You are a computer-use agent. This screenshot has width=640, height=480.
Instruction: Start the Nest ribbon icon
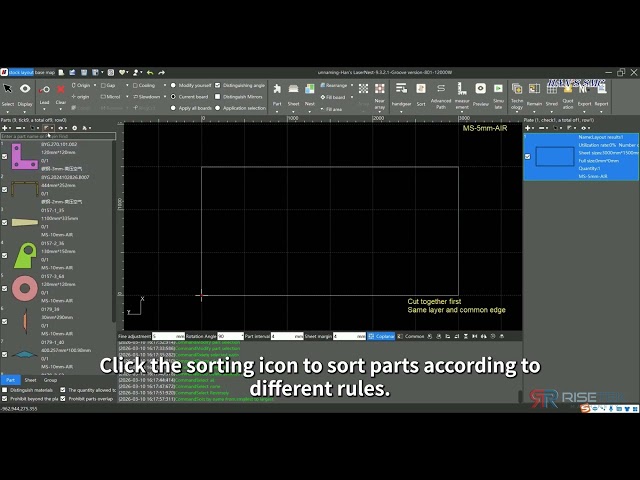click(310, 89)
